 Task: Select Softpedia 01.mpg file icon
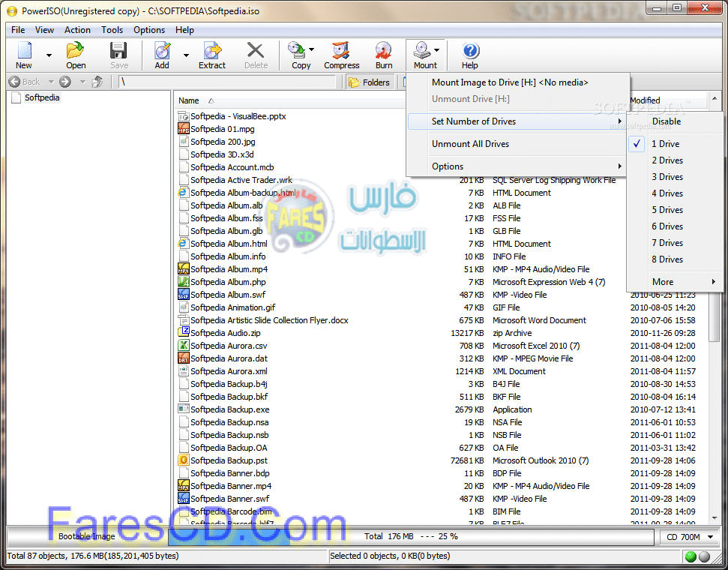tap(184, 129)
